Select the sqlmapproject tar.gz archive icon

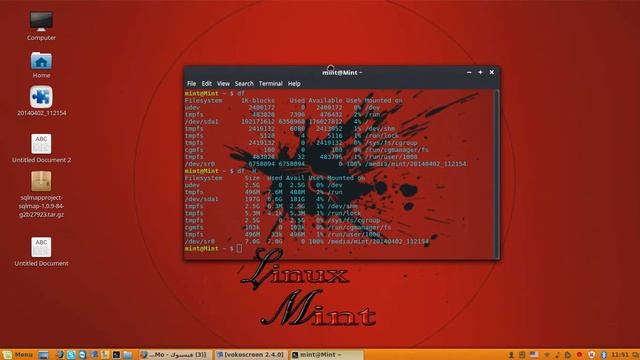(41, 181)
